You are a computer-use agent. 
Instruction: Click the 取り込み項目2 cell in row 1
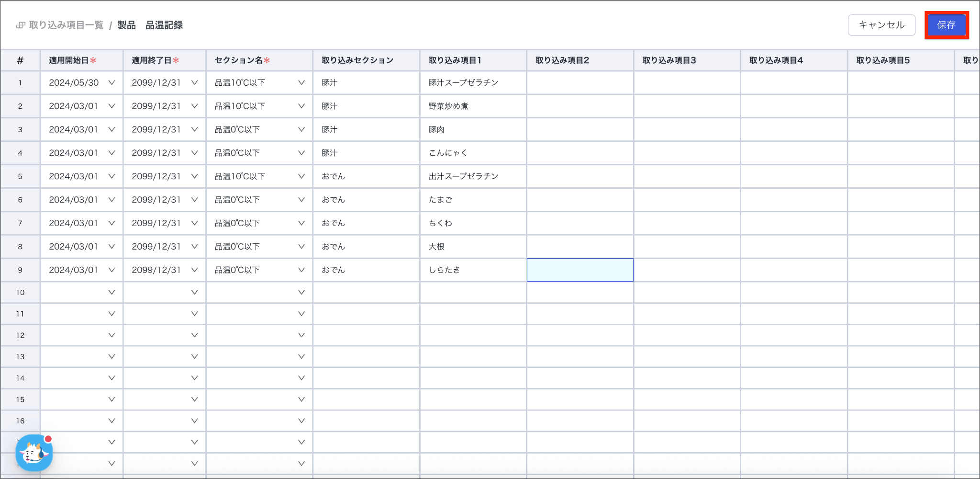(x=580, y=83)
